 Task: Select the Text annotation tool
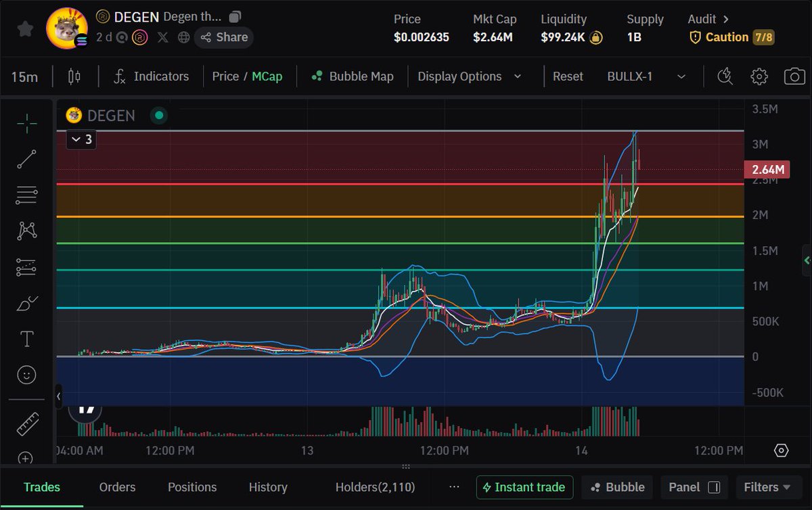tap(26, 339)
